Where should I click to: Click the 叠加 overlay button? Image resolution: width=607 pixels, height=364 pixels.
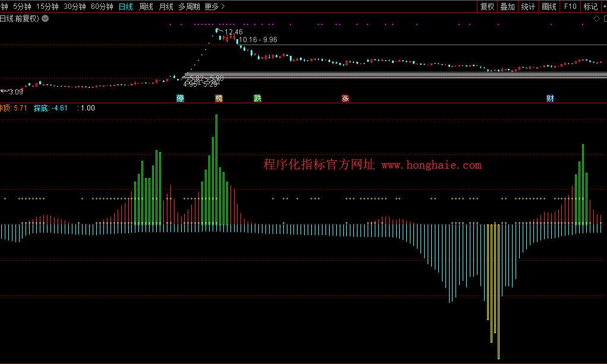[x=507, y=7]
